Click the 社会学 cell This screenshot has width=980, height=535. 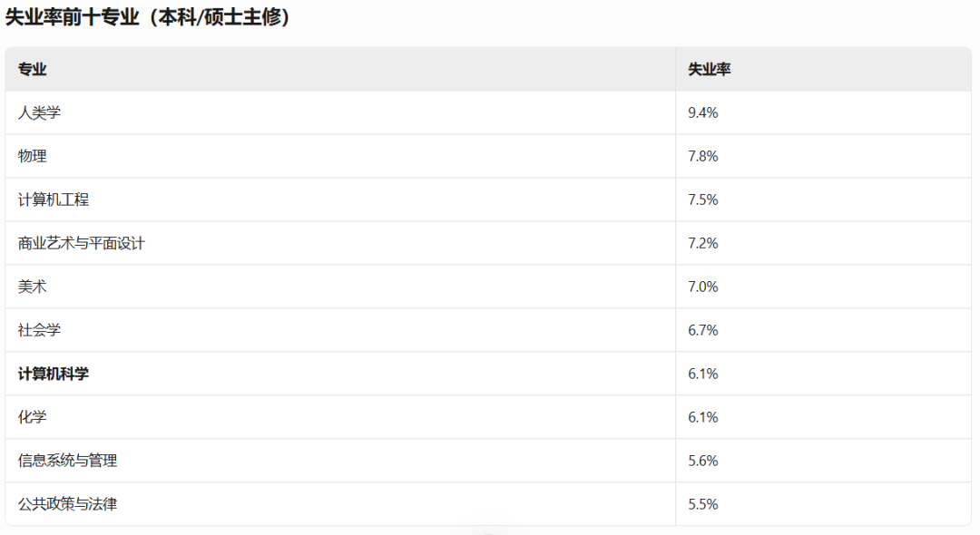pos(340,330)
